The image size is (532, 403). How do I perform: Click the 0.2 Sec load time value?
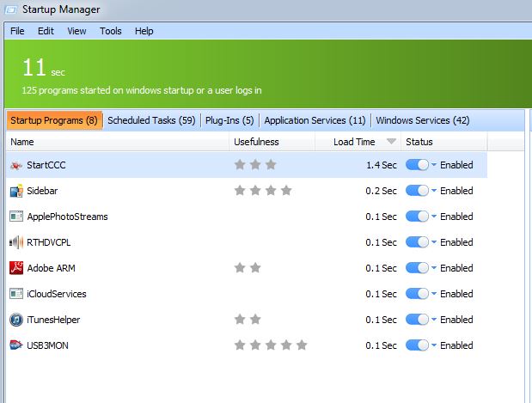pos(381,191)
